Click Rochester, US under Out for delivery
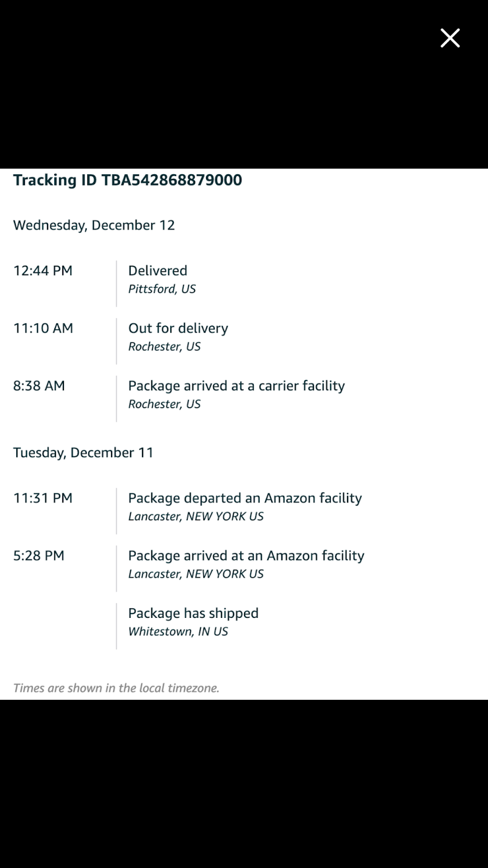Viewport: 488px width, 868px height. click(164, 347)
